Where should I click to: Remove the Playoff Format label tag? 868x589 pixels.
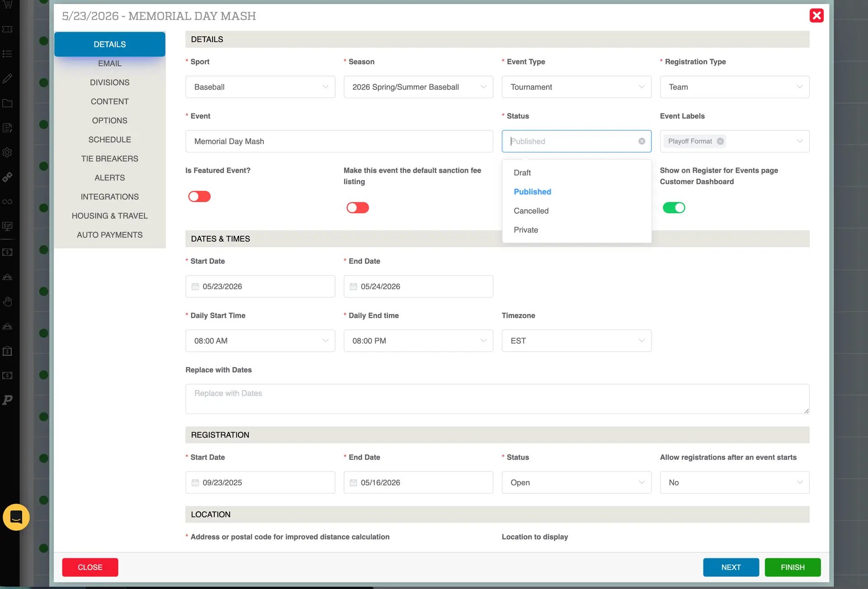[720, 141]
